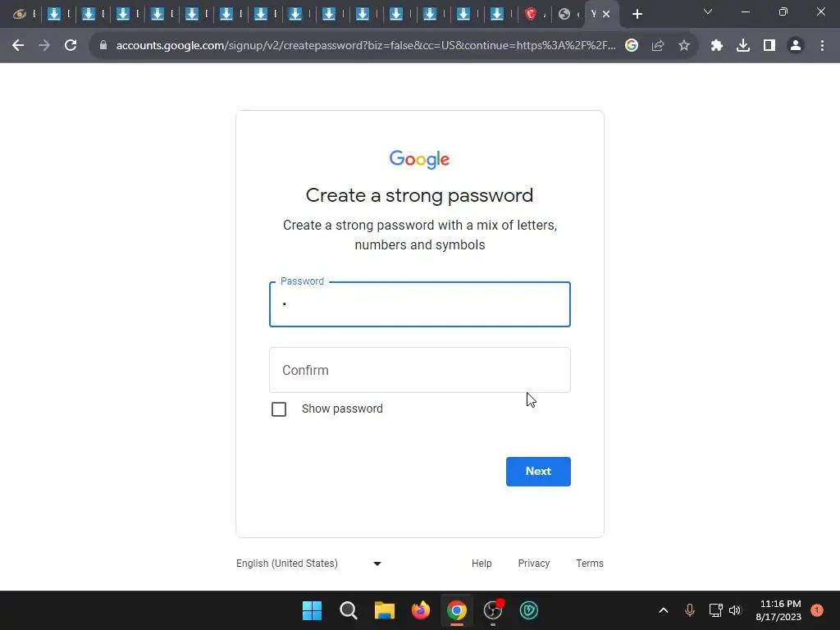
Task: Open the Extensions puzzle-piece icon
Action: (x=717, y=46)
